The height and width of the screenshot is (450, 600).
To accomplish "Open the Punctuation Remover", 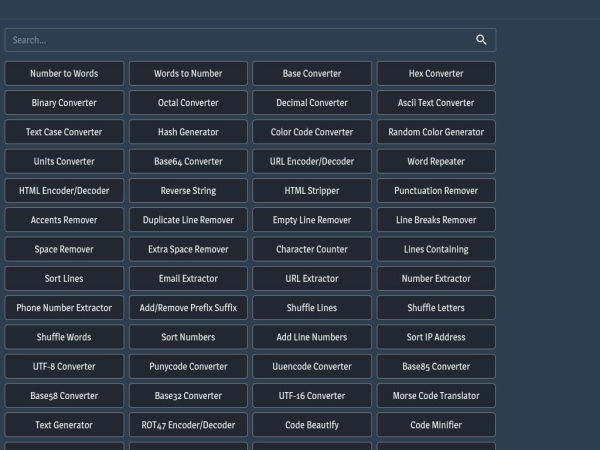I will tap(436, 191).
